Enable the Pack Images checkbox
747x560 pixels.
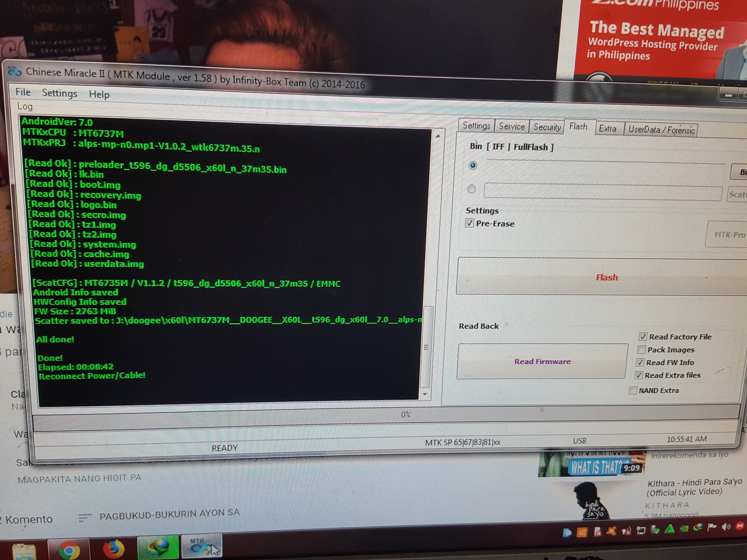pos(641,349)
